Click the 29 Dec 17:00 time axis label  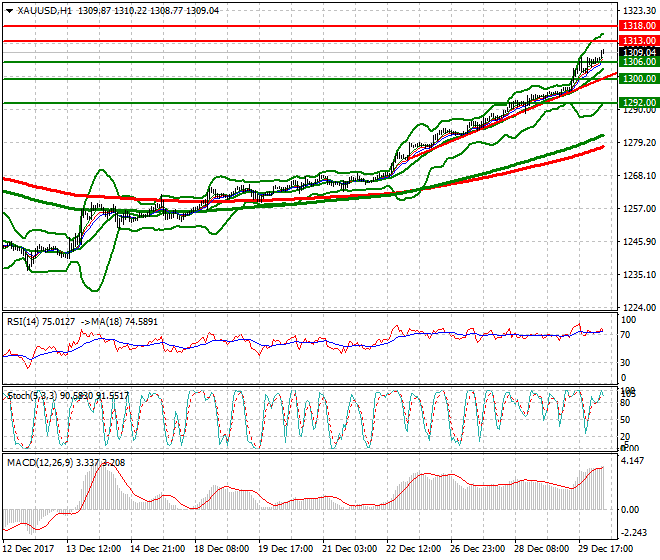605,549
